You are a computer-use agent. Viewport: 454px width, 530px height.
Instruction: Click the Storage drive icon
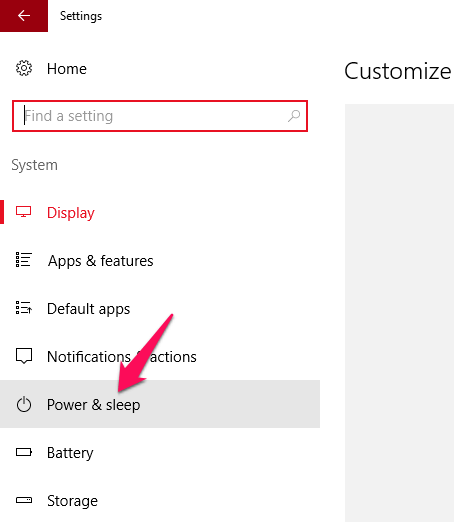[x=24, y=500]
